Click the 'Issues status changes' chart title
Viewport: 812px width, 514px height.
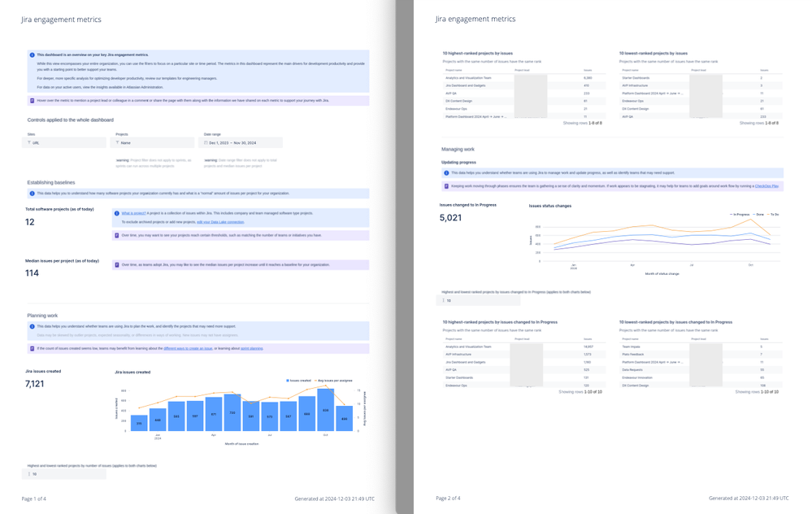pos(550,206)
